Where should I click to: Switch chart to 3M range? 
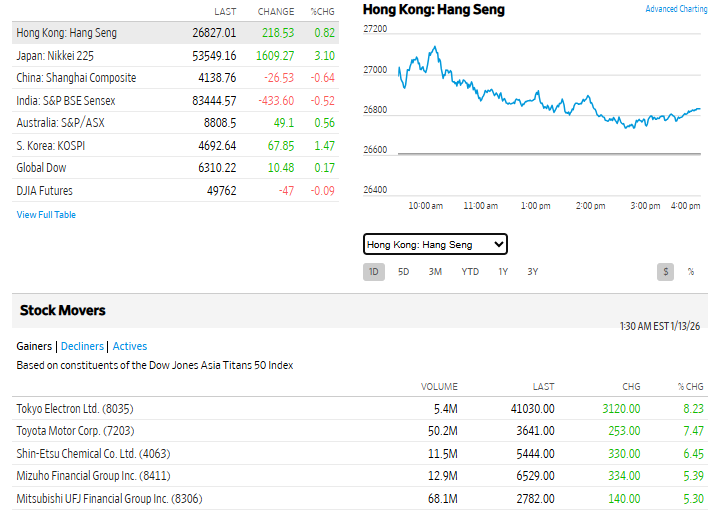point(435,272)
